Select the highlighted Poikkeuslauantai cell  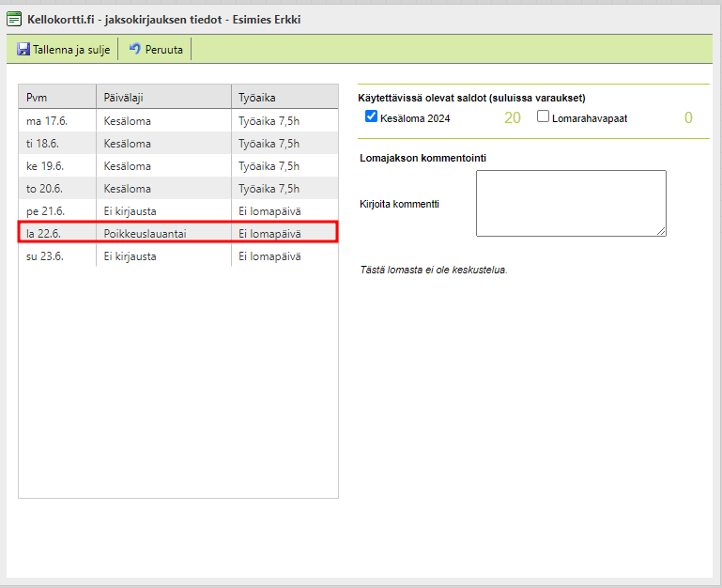coord(146,233)
